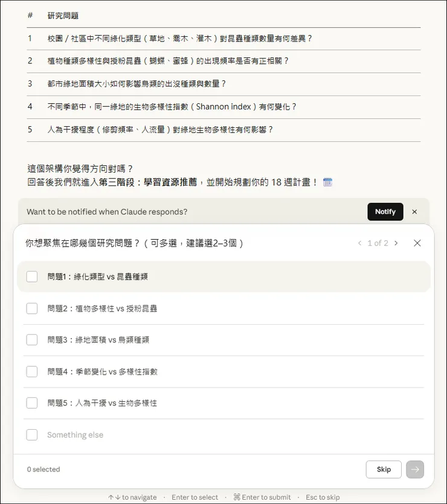Click the "1 of 2" page indicator

pos(378,243)
